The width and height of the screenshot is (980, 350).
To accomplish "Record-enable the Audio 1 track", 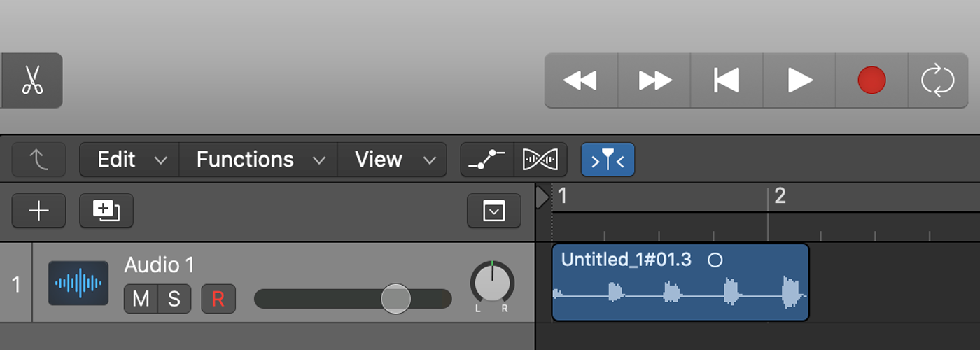I will click(x=218, y=299).
